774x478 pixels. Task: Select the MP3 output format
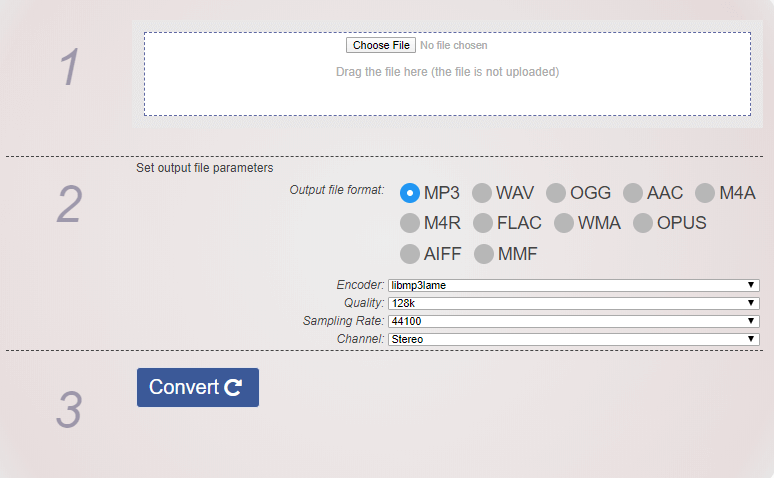point(410,193)
